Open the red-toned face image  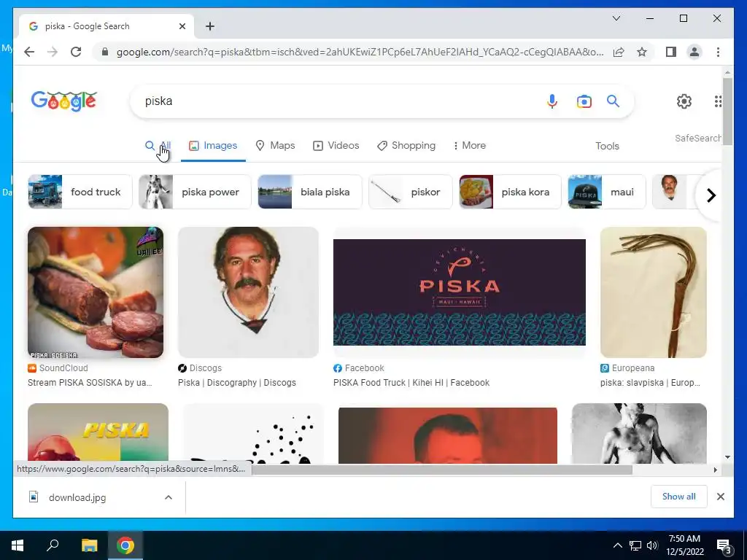tap(447, 435)
